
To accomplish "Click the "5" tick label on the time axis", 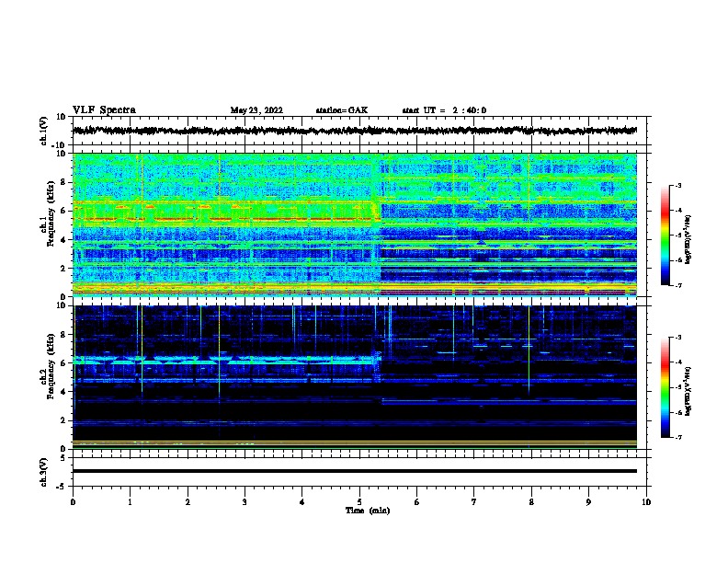I will (359, 502).
